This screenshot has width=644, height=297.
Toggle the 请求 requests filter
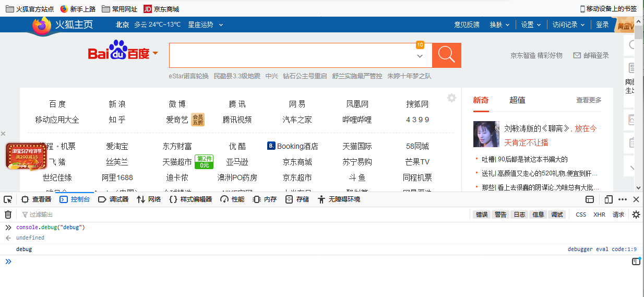pos(618,215)
